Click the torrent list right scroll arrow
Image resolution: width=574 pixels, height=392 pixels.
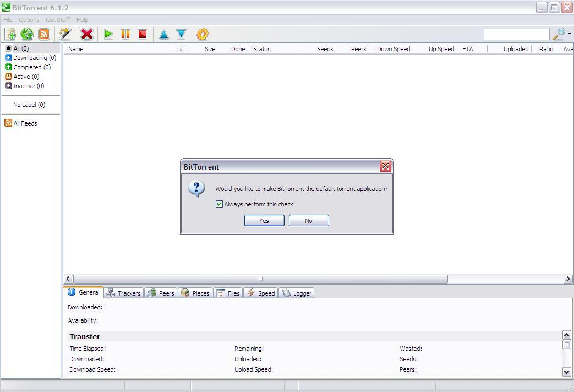click(x=568, y=279)
